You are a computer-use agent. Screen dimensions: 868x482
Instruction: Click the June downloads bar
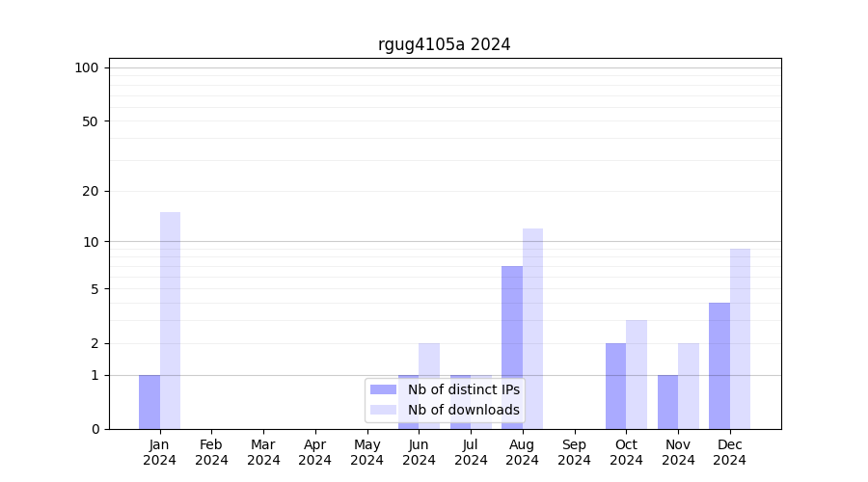[x=429, y=361]
